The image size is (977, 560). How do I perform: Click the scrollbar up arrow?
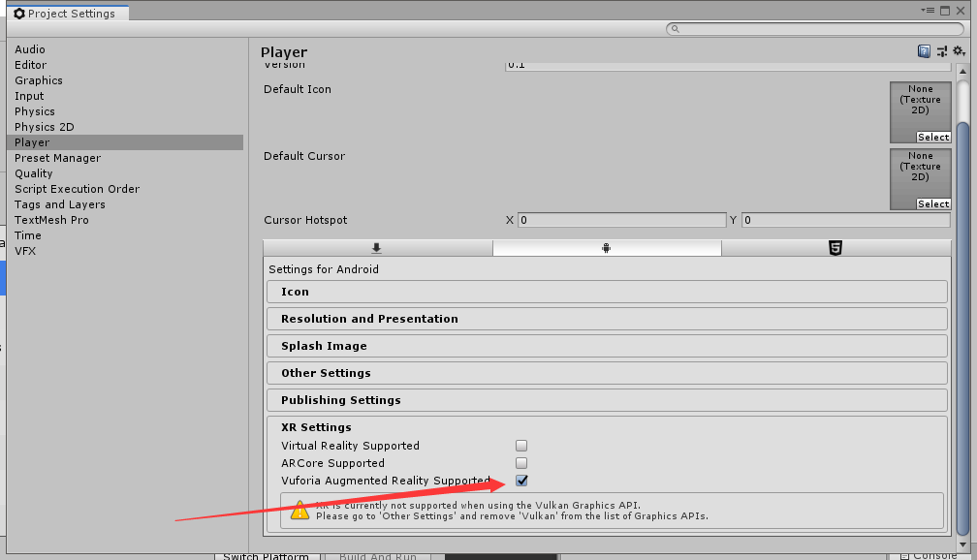pos(962,71)
